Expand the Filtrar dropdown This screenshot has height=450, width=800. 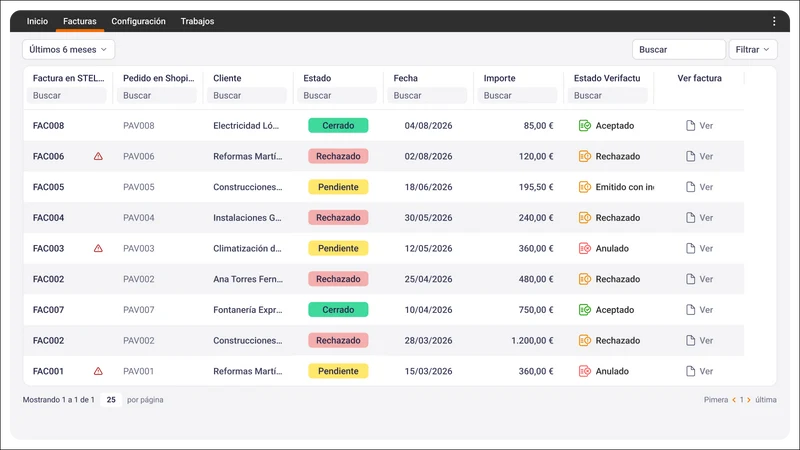(x=753, y=49)
